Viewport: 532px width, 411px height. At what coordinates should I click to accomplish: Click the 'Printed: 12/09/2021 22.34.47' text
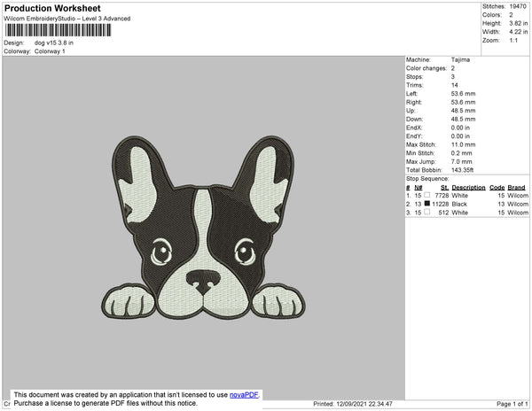click(x=353, y=404)
